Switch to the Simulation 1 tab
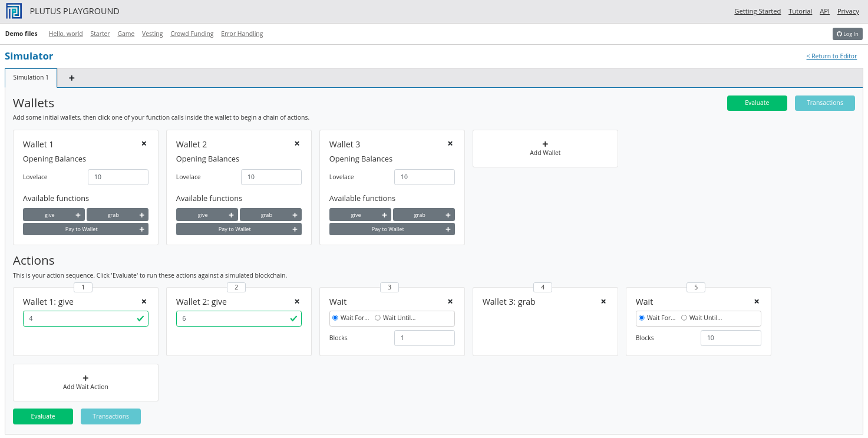The width and height of the screenshot is (868, 438). (x=31, y=78)
